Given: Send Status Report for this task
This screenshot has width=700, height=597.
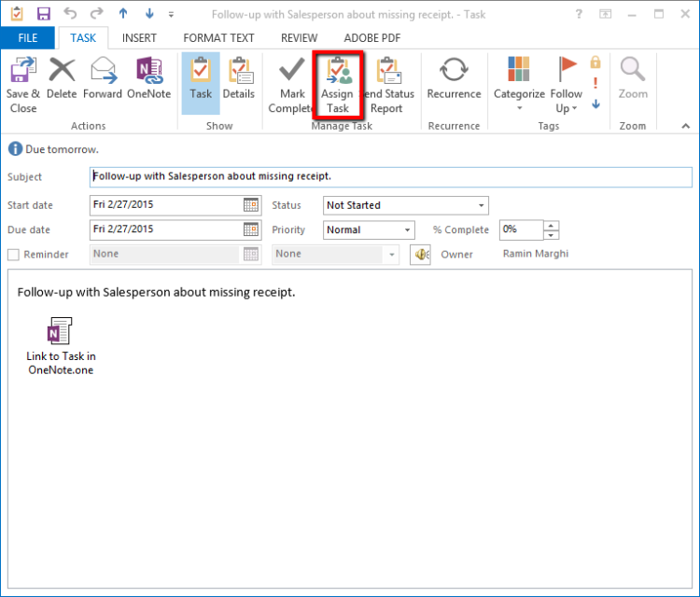Looking at the screenshot, I should pos(387,85).
